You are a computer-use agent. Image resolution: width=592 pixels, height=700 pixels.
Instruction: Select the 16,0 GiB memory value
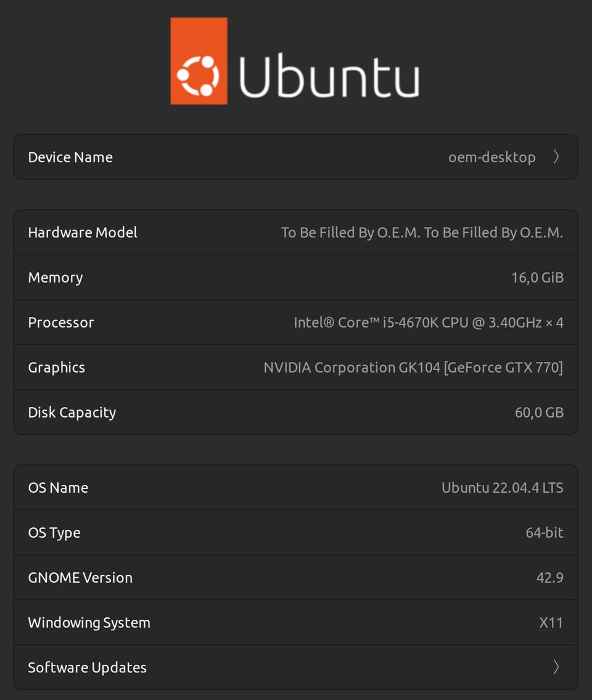[537, 278]
